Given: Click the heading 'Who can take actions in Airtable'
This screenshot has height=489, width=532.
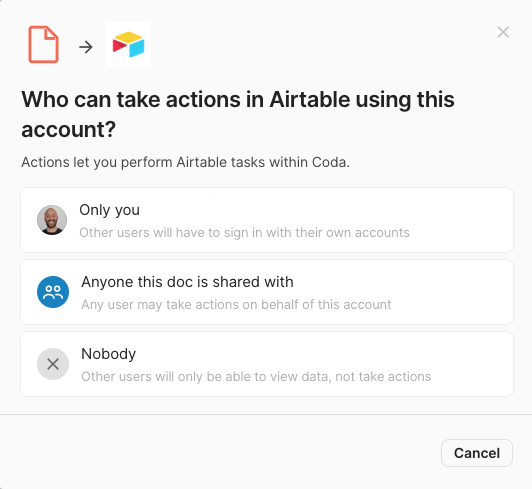Looking at the screenshot, I should [x=238, y=114].
